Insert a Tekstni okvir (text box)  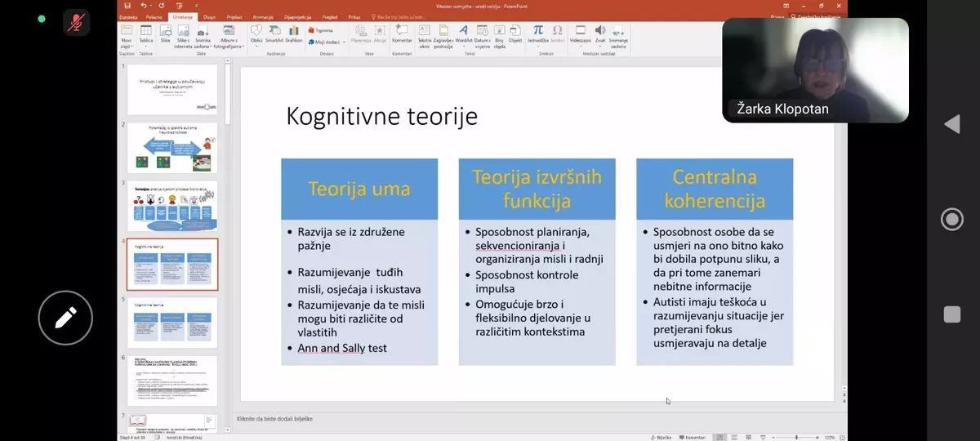[425, 37]
